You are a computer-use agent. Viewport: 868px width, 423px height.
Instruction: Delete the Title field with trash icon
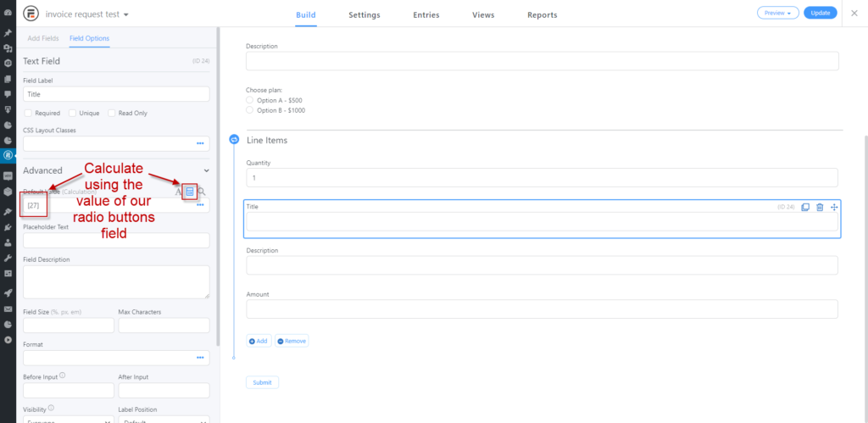pyautogui.click(x=820, y=207)
